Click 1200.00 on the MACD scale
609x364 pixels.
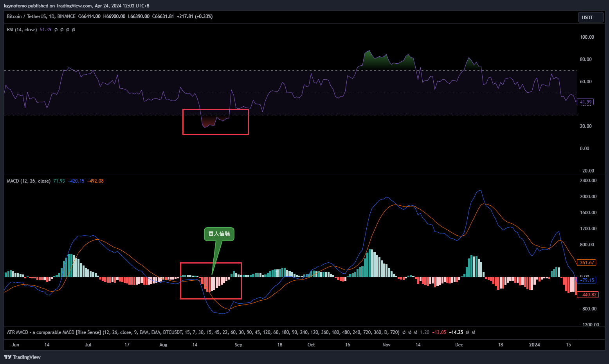(588, 229)
